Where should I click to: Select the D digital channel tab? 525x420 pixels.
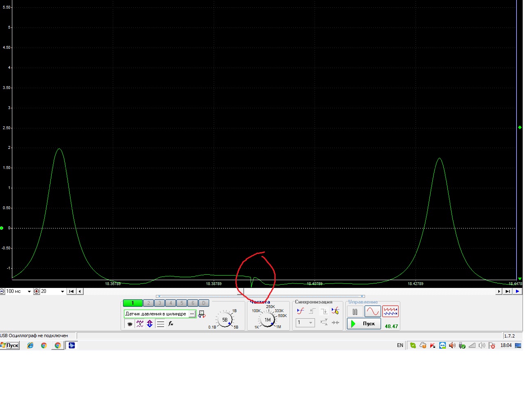(x=204, y=303)
